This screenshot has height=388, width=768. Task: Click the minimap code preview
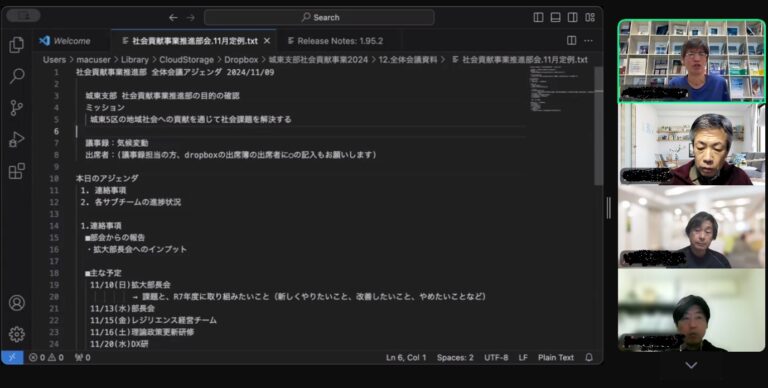tap(561, 89)
